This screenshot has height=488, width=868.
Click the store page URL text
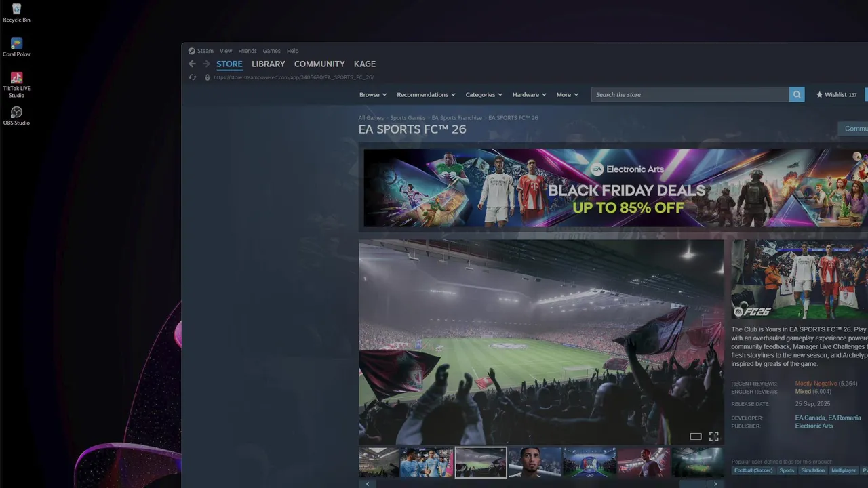(293, 77)
